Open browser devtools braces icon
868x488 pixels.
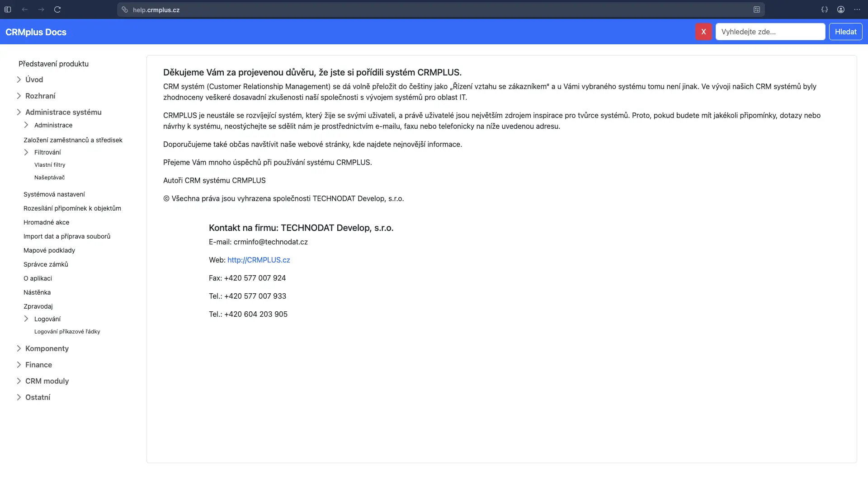[x=825, y=9]
